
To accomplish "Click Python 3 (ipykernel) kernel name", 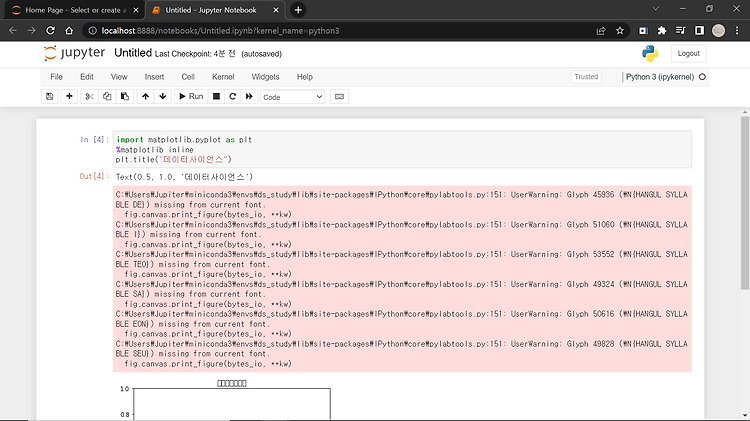I will click(x=660, y=77).
